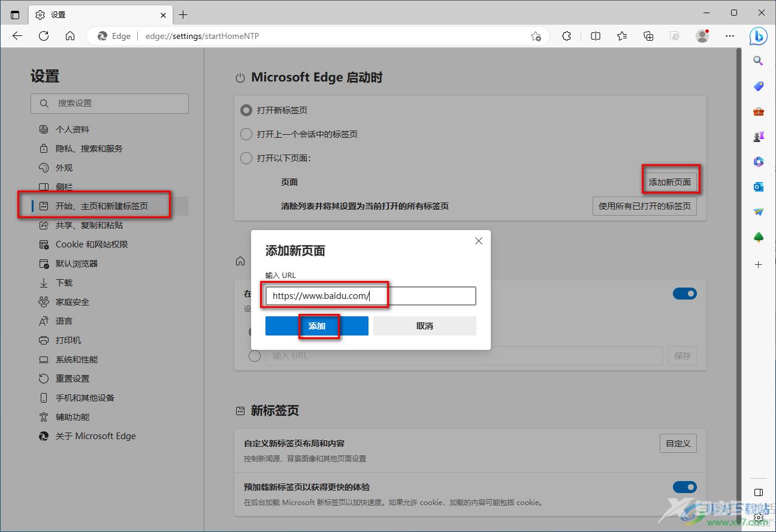Open sidebar Shopping tag icon
Image resolution: width=776 pixels, height=532 pixels.
click(758, 86)
